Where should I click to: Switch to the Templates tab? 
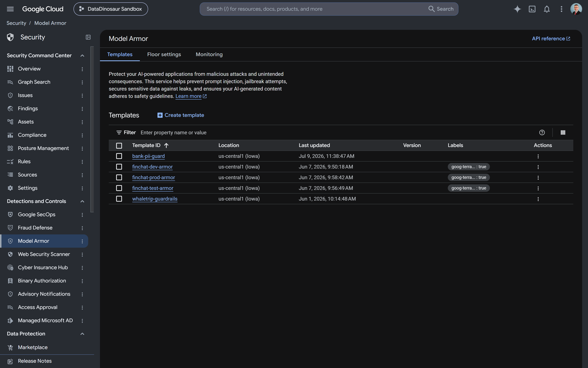120,54
